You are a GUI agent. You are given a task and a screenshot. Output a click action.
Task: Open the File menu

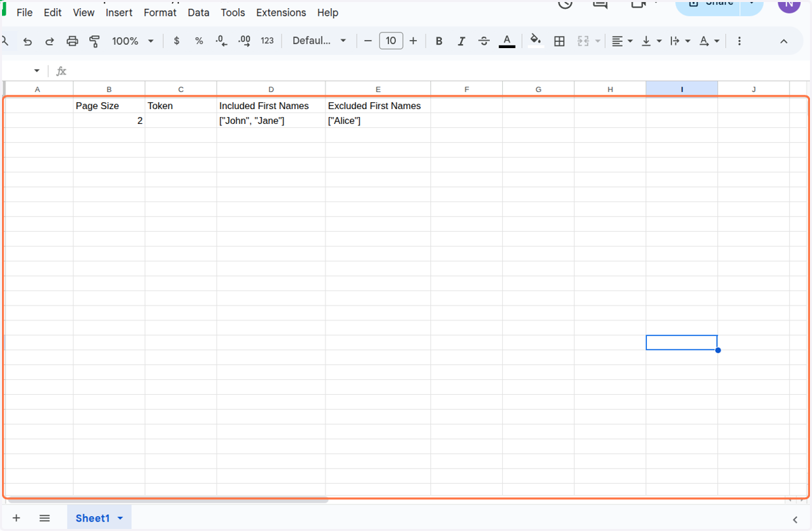click(x=24, y=12)
